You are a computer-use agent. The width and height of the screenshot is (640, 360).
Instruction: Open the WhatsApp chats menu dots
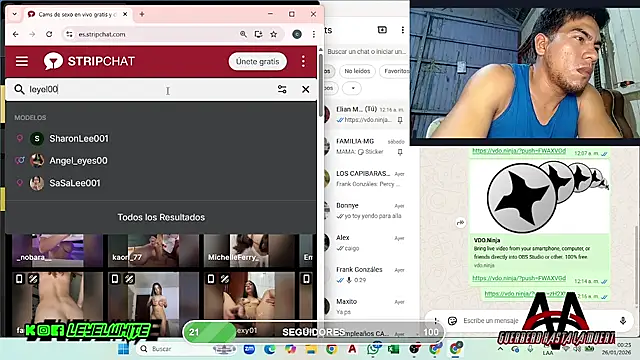(x=402, y=30)
